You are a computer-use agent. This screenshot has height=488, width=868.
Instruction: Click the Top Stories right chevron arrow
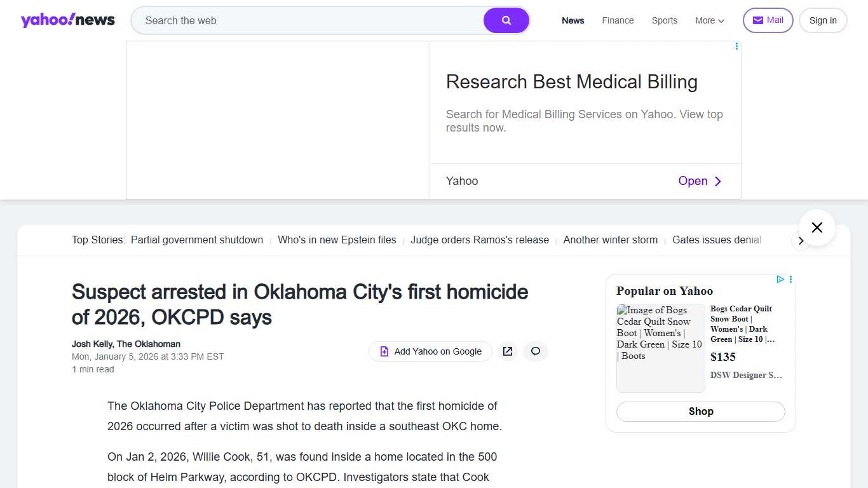801,241
